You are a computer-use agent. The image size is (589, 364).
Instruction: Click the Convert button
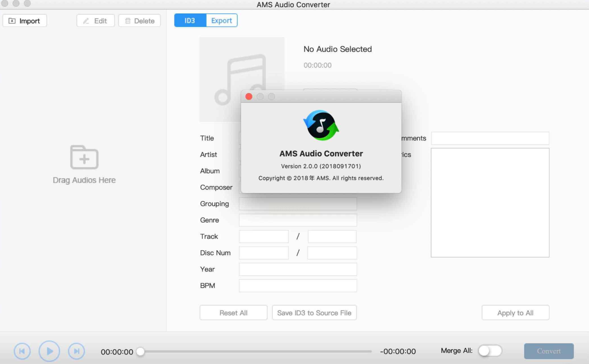click(x=549, y=351)
